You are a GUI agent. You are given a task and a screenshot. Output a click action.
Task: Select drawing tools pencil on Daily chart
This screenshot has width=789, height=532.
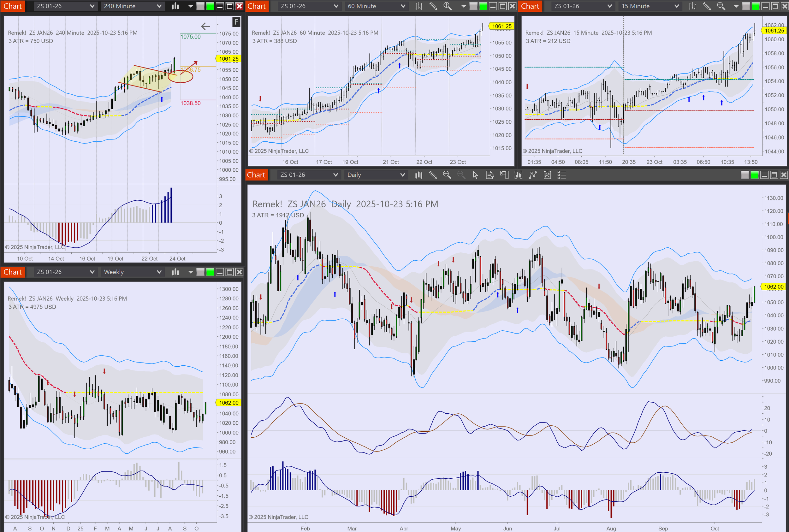432,175
